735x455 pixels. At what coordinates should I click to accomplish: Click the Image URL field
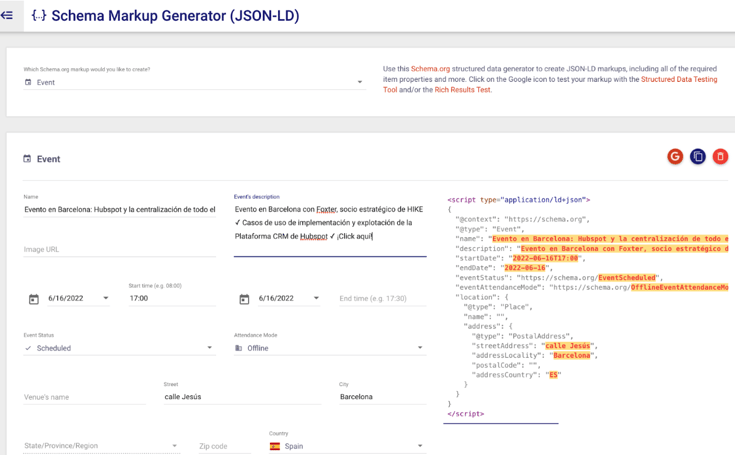pyautogui.click(x=120, y=249)
